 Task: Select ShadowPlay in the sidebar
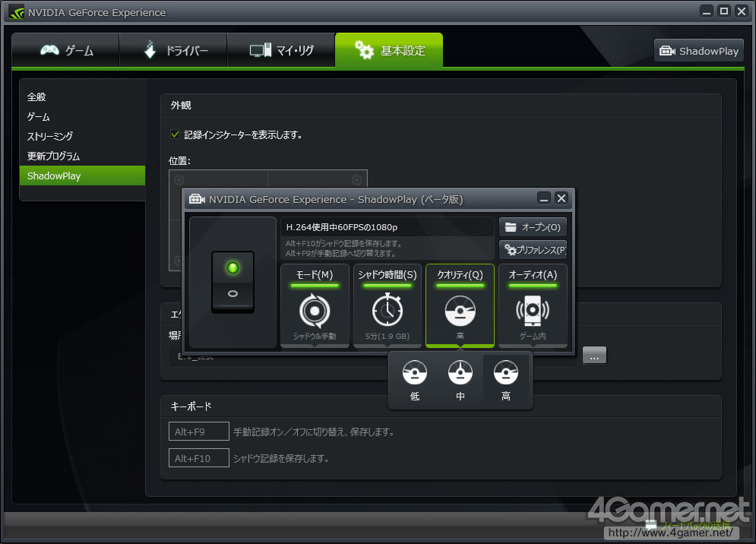click(83, 176)
